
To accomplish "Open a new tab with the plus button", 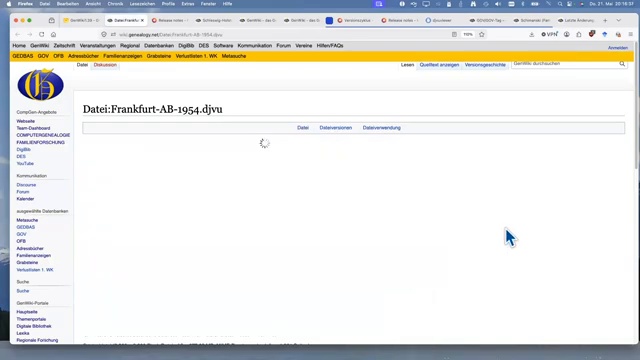I will click(605, 20).
